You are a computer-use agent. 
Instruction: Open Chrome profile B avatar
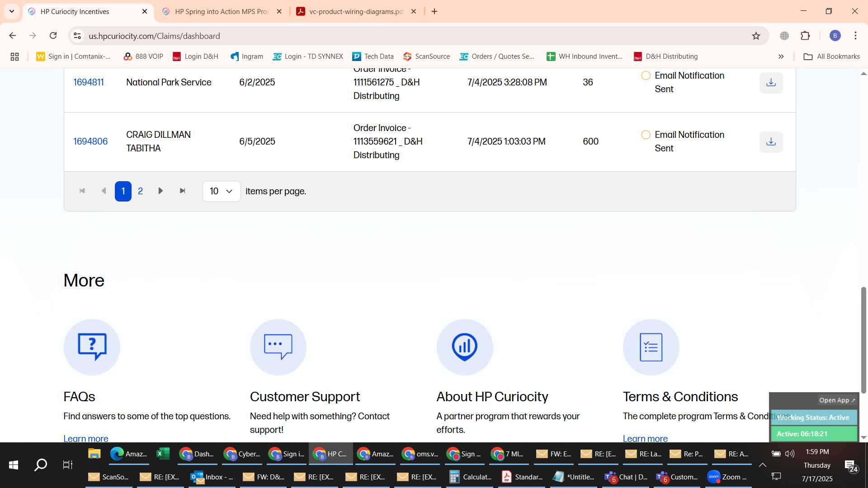[835, 36]
